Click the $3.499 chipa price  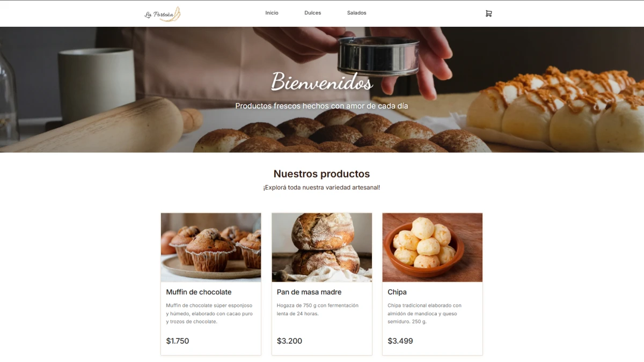point(400,341)
